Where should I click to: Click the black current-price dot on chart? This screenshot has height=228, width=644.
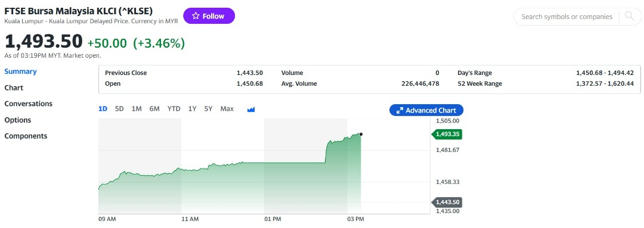tap(361, 134)
